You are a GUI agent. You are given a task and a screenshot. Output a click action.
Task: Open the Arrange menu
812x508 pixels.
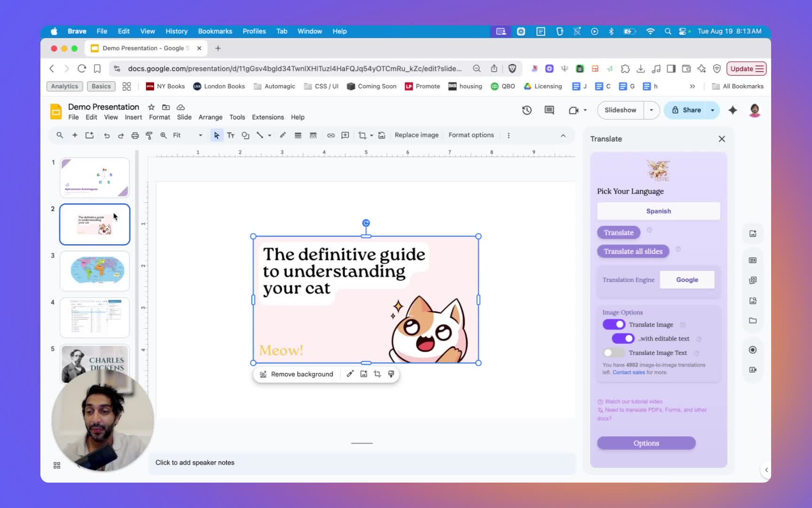click(x=210, y=117)
